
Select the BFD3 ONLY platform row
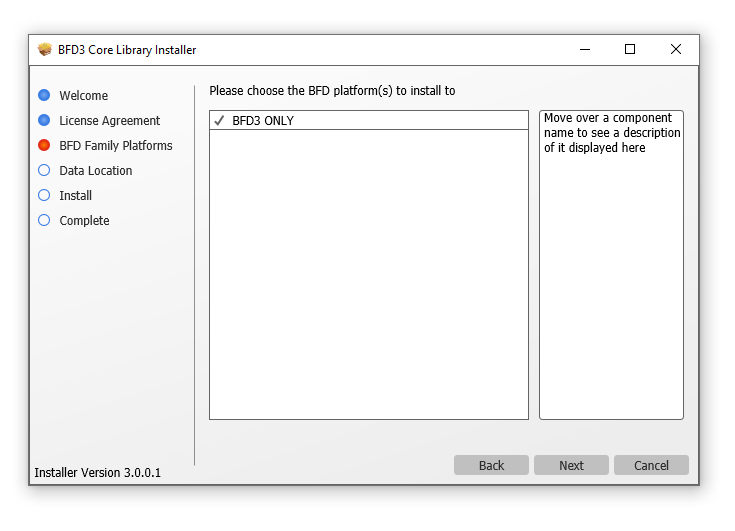(369, 120)
